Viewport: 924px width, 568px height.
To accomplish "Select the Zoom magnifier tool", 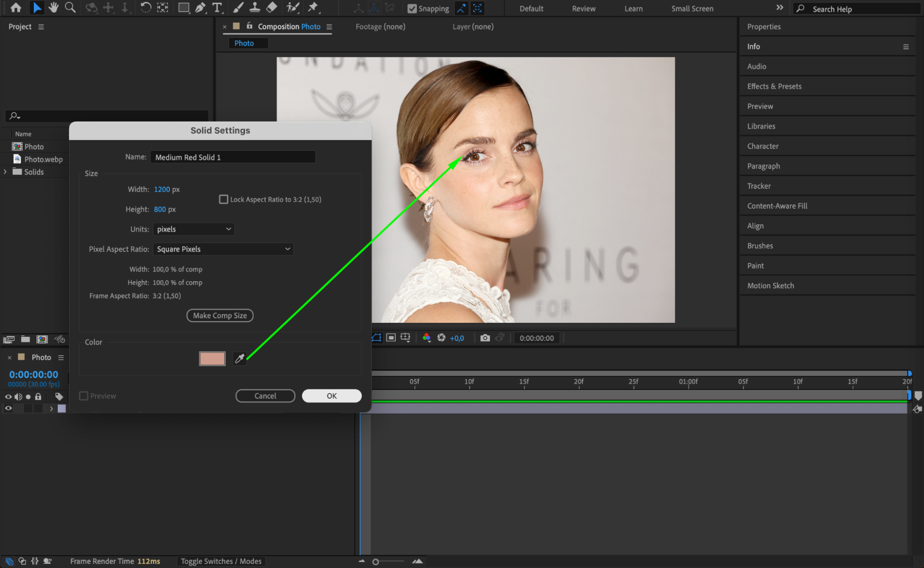I will 70,7.
